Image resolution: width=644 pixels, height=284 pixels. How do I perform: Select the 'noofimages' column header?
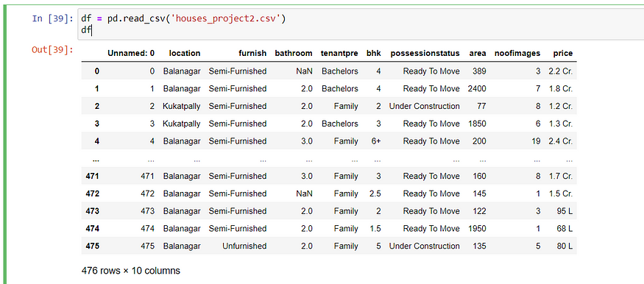point(517,54)
